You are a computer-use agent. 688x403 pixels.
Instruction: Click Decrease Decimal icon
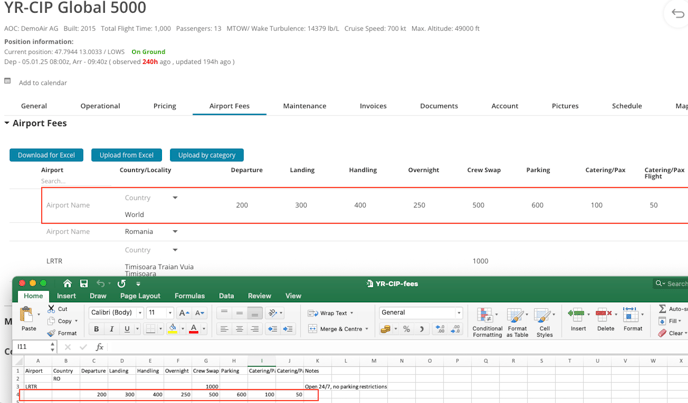pyautogui.click(x=455, y=329)
